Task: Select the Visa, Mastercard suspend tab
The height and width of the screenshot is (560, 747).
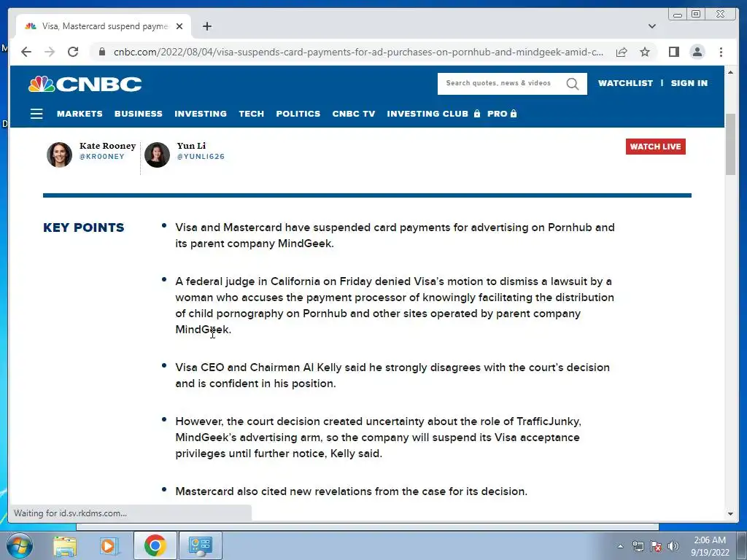Action: (104, 26)
